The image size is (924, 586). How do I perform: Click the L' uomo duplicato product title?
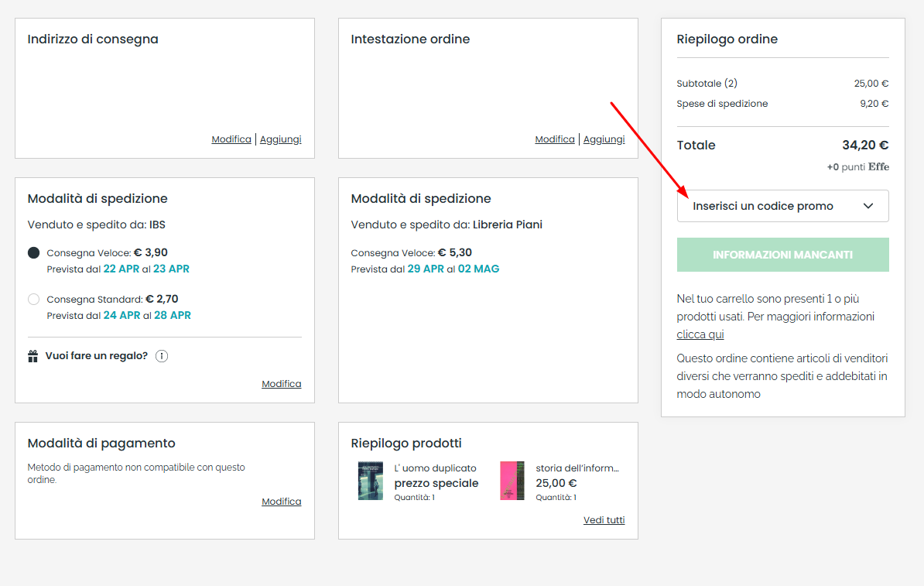pyautogui.click(x=435, y=468)
